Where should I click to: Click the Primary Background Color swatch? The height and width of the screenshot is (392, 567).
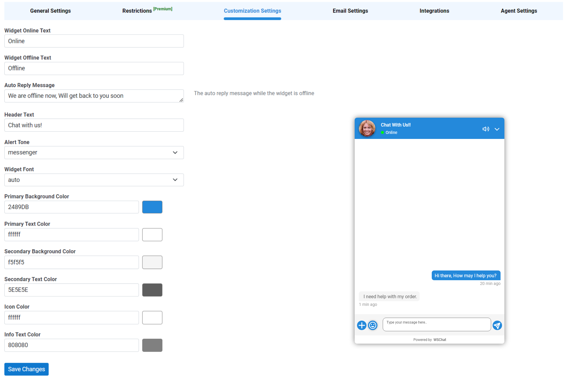tap(152, 207)
